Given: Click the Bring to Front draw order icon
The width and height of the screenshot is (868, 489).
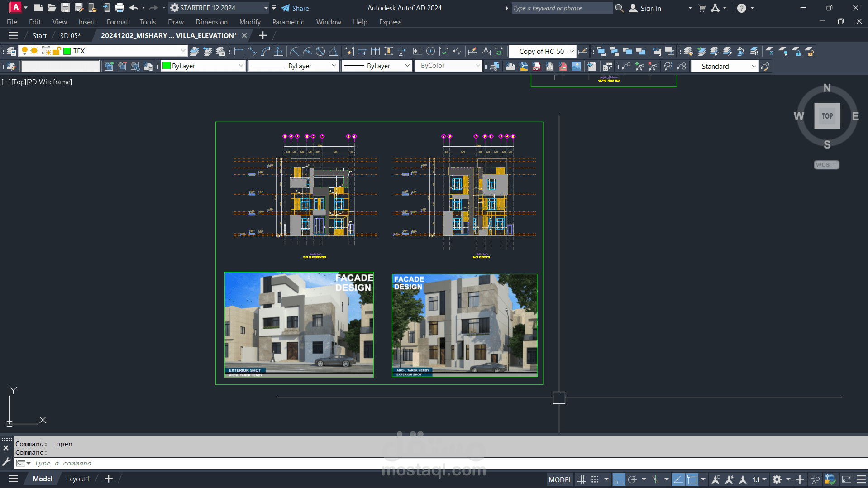Looking at the screenshot, I should (601, 51).
